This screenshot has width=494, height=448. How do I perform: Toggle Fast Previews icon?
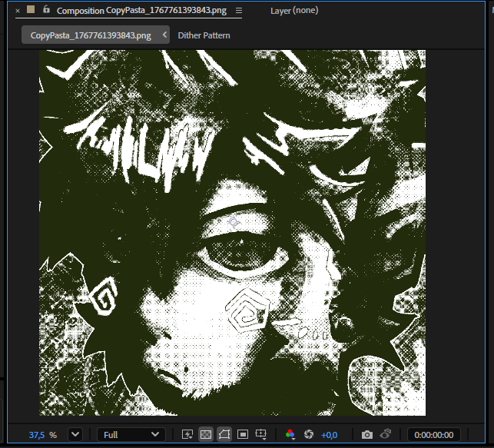pos(187,434)
